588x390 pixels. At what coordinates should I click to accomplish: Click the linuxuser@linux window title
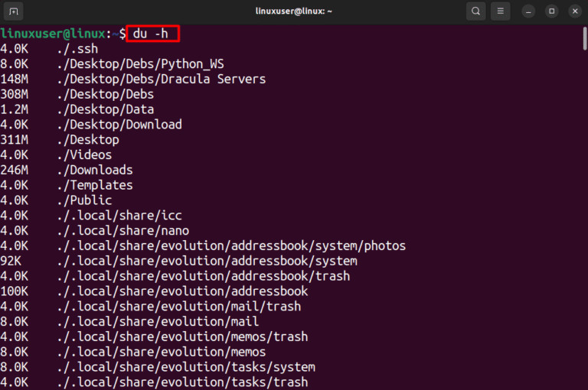tap(294, 11)
